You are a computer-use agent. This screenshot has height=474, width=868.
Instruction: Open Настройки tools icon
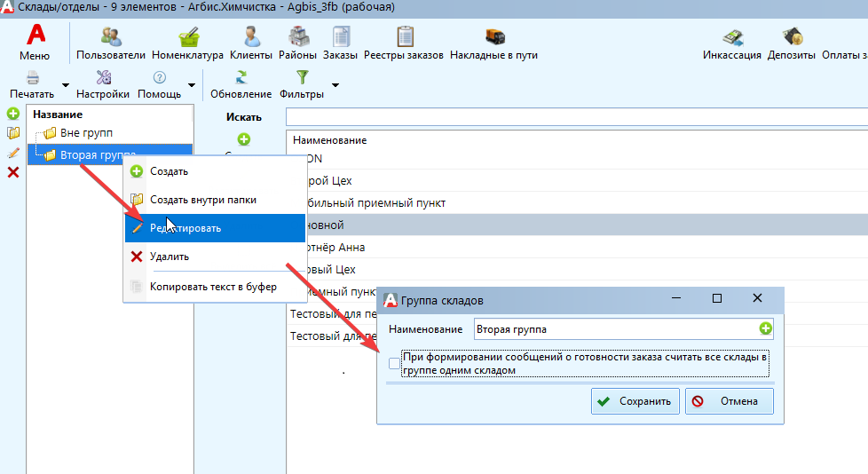104,77
